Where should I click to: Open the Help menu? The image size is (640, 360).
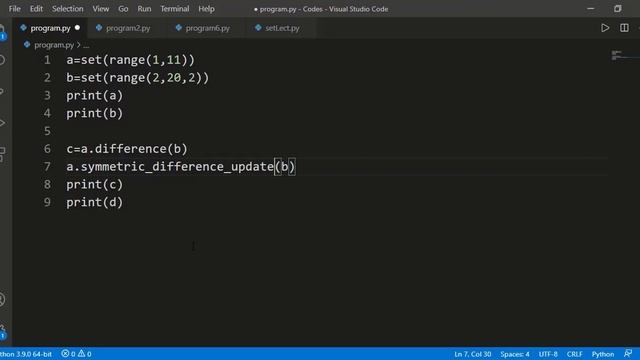[x=207, y=9]
